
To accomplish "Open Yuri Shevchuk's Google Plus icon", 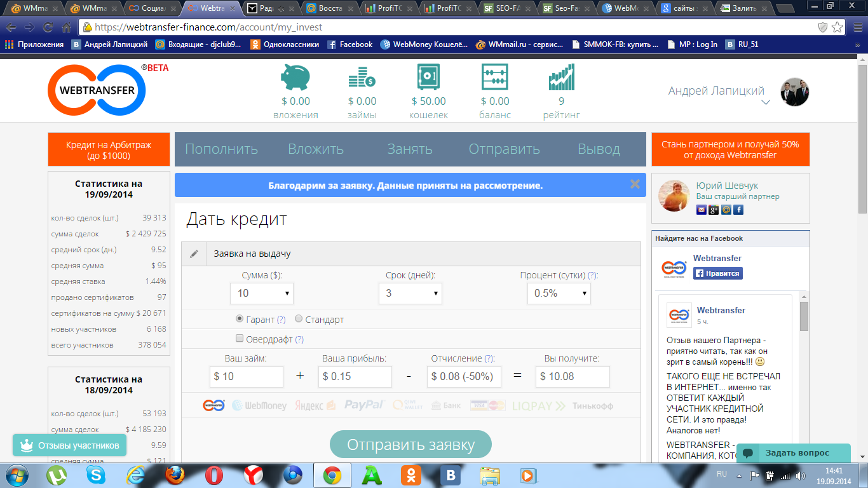I will point(714,210).
